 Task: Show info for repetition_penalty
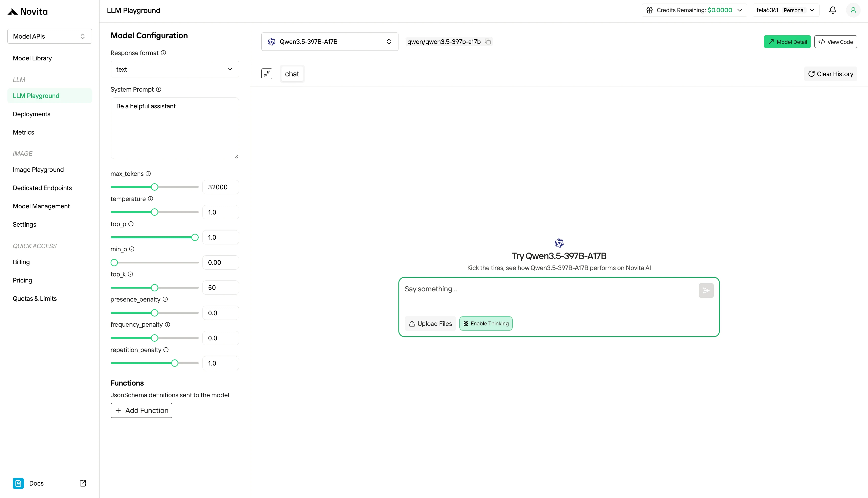coord(166,350)
